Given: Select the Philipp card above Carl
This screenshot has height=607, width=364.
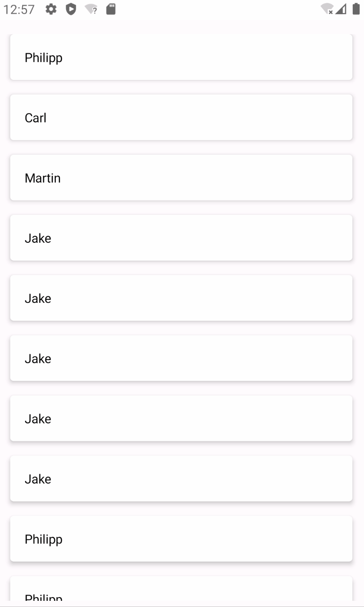Looking at the screenshot, I should (181, 57).
